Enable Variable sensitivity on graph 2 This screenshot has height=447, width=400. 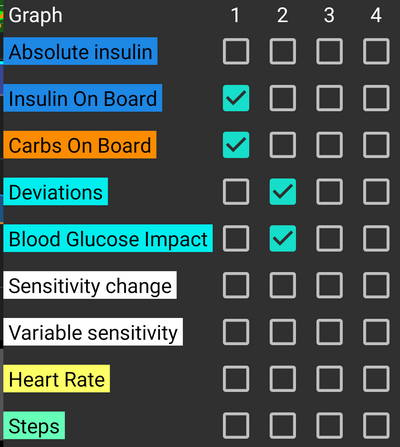(x=283, y=332)
